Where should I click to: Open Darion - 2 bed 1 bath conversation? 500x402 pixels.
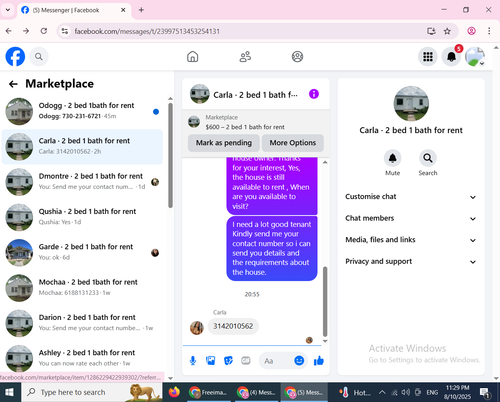coord(82,323)
